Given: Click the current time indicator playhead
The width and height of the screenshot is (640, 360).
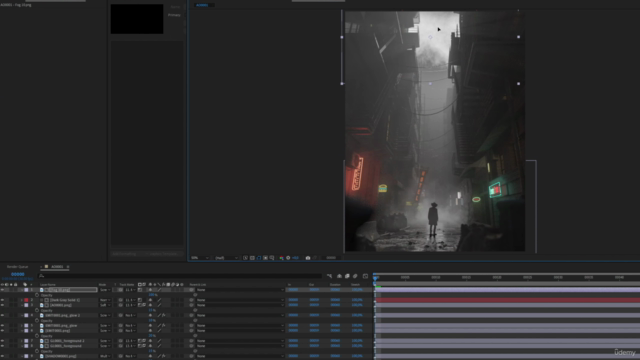Looking at the screenshot, I should point(375,278).
